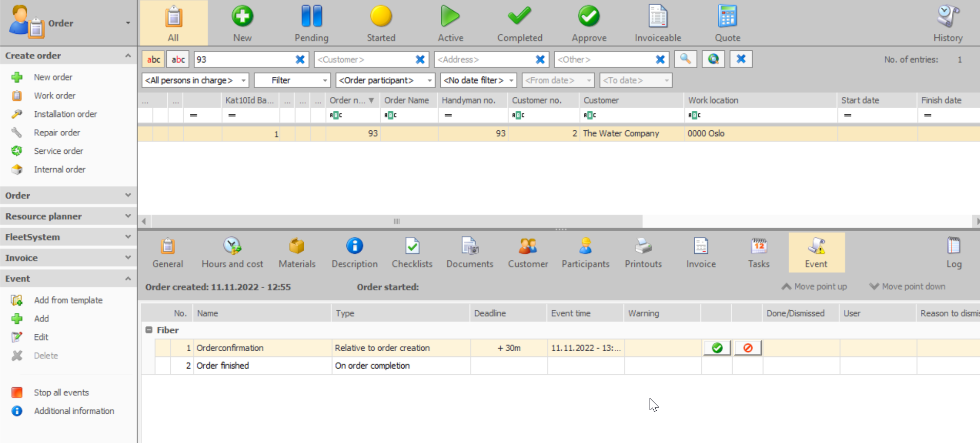Open the Hours and cost section

coord(232,253)
